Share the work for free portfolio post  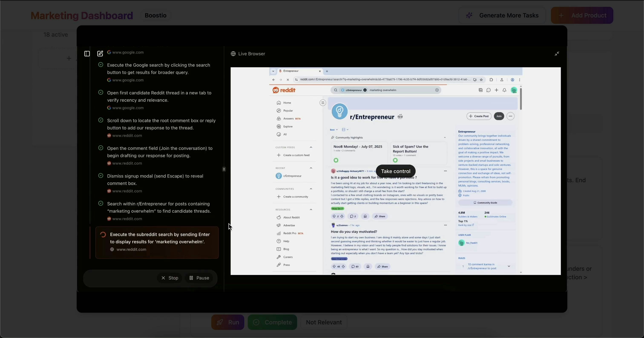[380, 216]
